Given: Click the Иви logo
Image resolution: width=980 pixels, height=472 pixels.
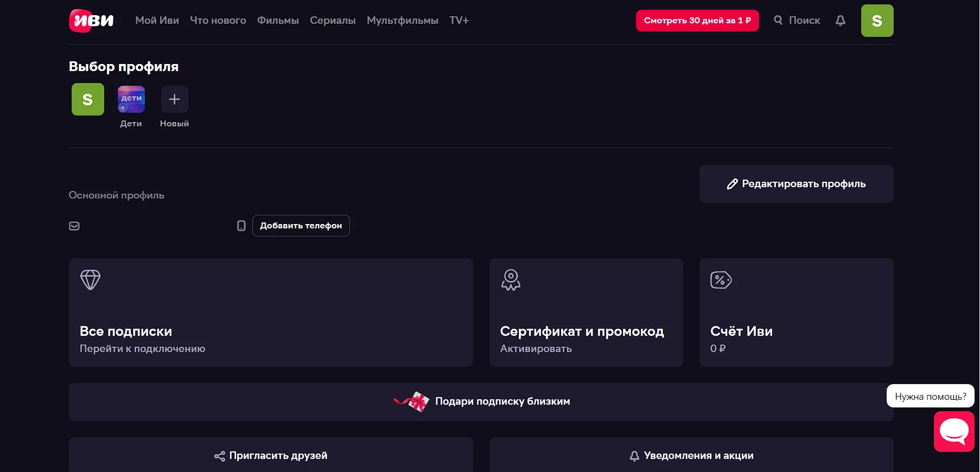Looking at the screenshot, I should 91,21.
